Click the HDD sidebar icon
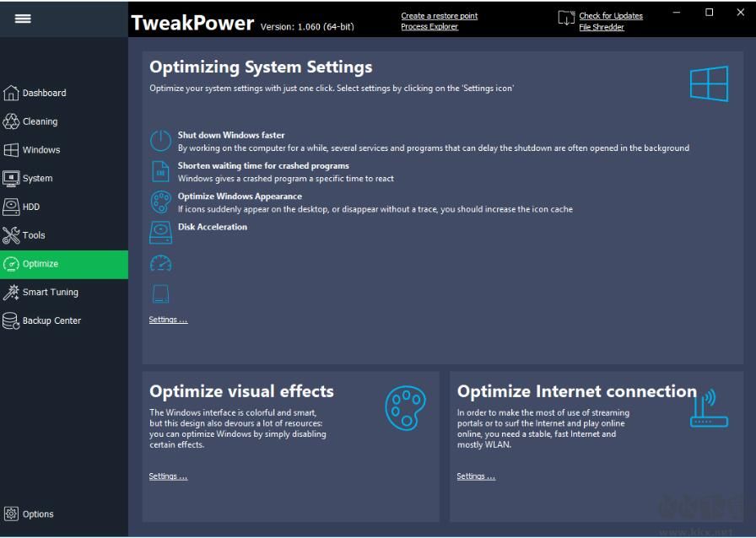This screenshot has width=756, height=538. [11, 207]
